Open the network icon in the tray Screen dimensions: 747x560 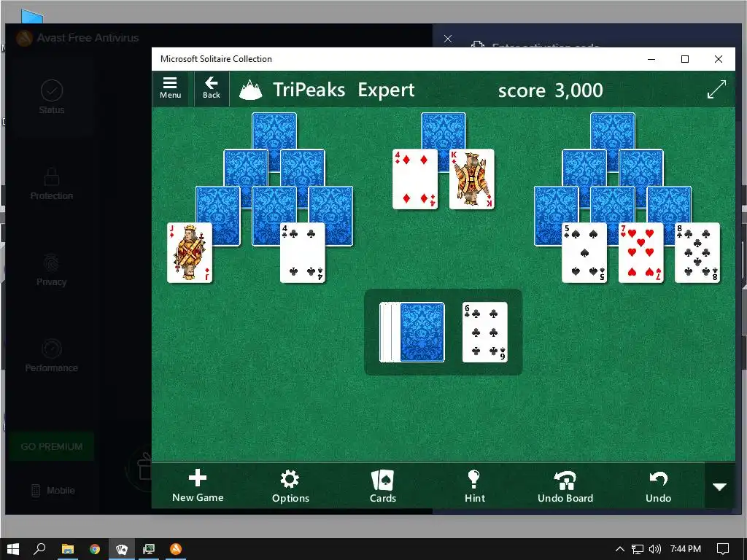[x=638, y=549]
